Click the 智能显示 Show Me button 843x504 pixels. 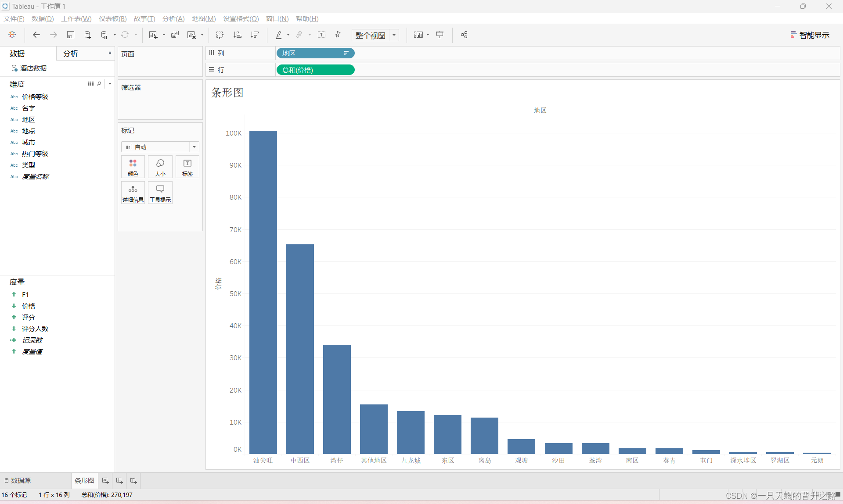click(810, 35)
